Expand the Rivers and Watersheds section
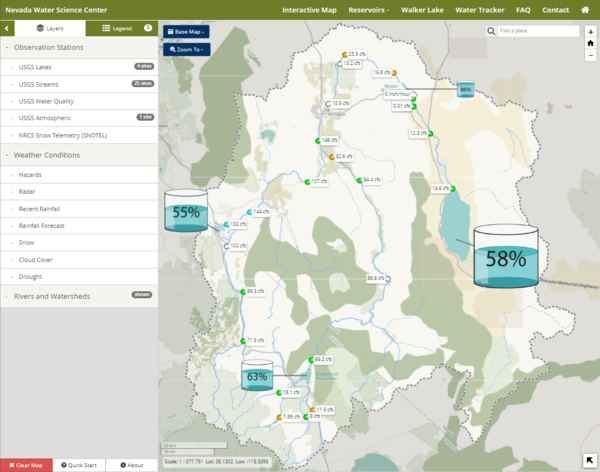600x472 pixels. click(x=79, y=296)
